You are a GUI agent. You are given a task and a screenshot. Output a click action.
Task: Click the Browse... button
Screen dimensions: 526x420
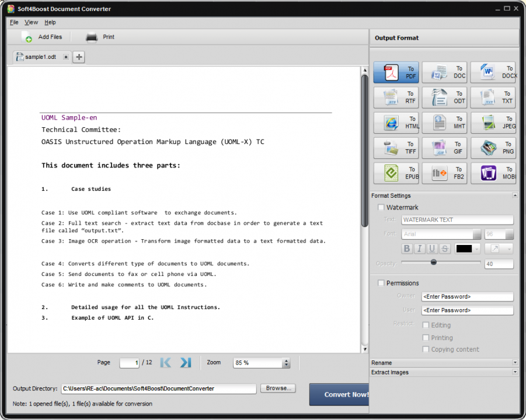[278, 388]
